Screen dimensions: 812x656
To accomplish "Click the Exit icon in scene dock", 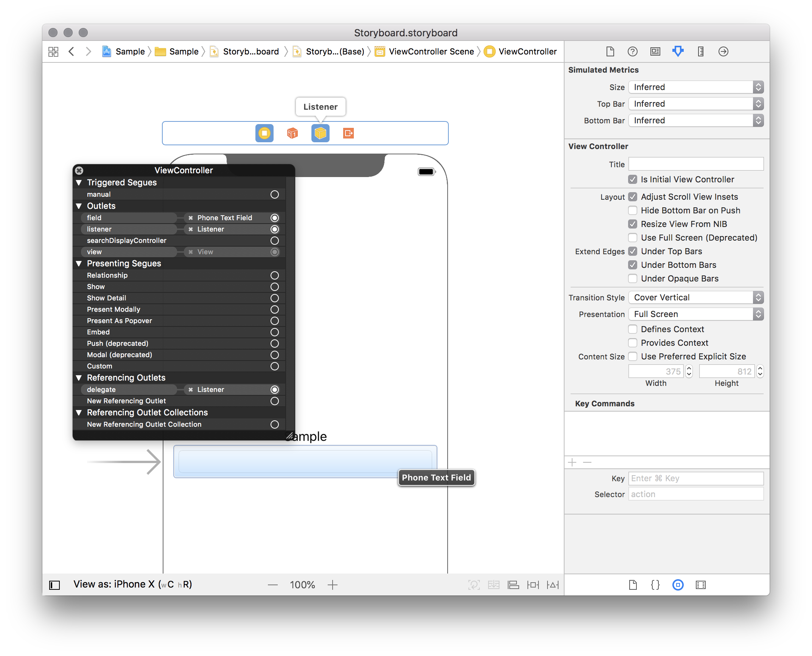I will coord(348,133).
